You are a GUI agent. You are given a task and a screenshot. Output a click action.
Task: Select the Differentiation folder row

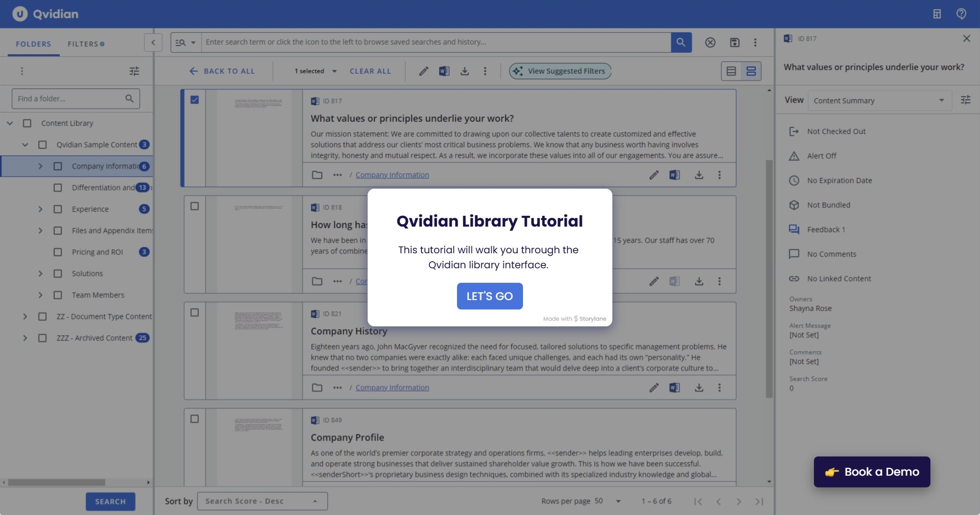click(x=77, y=188)
